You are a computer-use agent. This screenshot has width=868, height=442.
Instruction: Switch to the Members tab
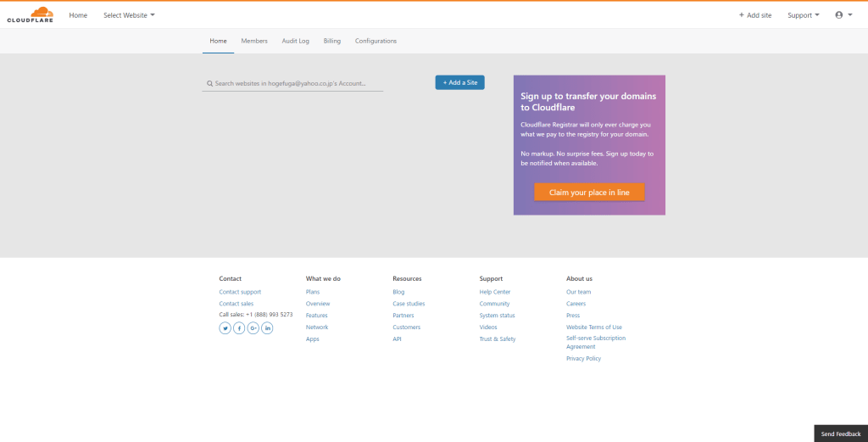[x=254, y=41]
